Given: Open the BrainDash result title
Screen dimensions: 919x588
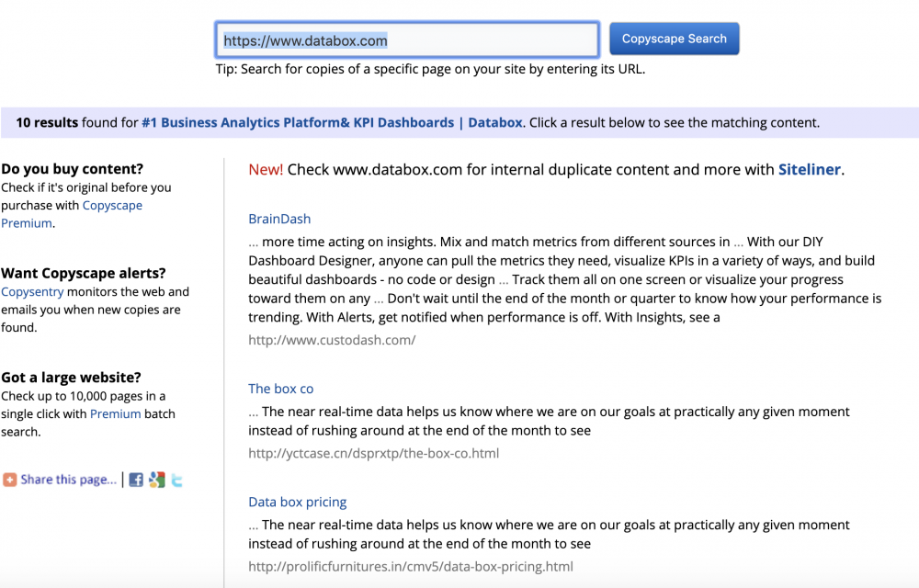Looking at the screenshot, I should 279,220.
